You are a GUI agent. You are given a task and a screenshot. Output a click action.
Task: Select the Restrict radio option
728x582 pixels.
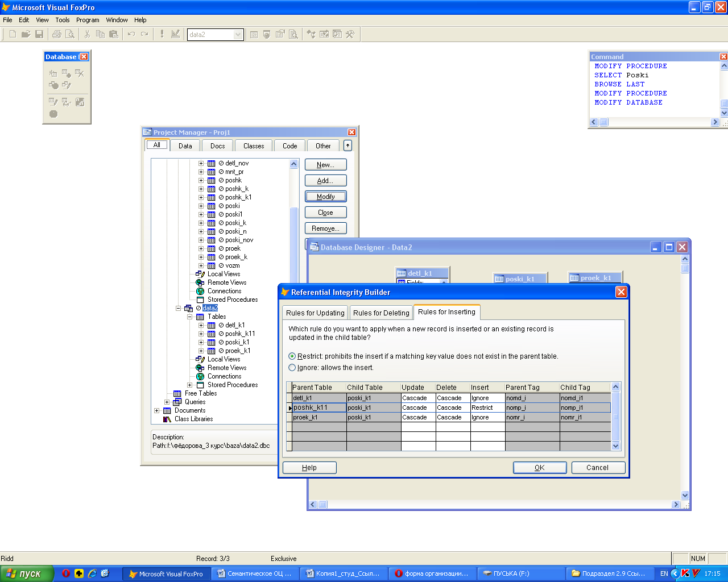[x=292, y=356]
